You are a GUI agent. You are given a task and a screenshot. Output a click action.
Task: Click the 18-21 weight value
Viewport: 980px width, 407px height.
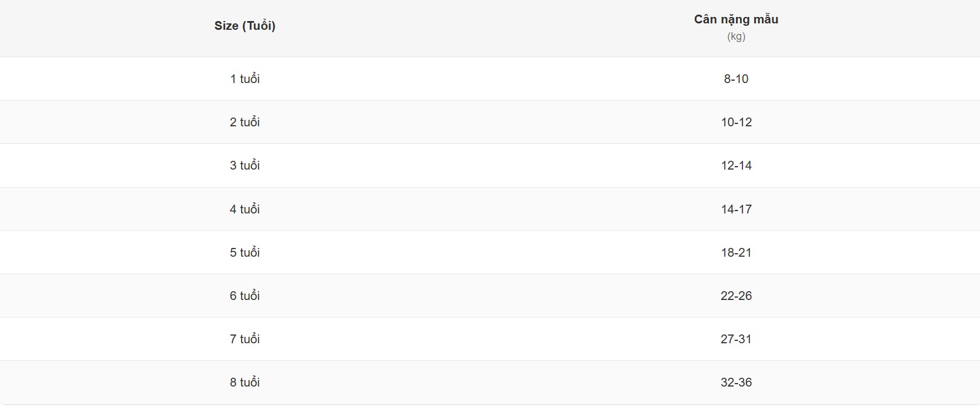click(x=736, y=253)
